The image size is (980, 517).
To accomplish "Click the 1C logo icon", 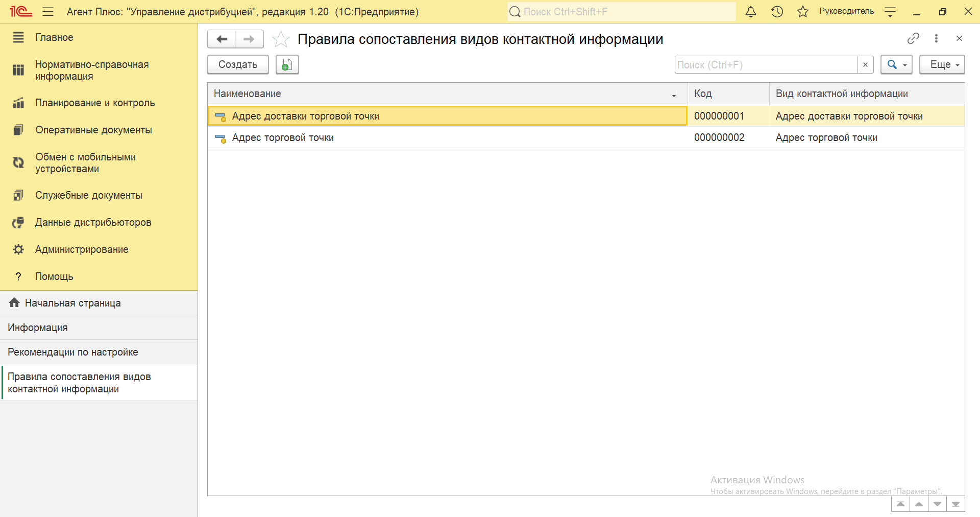I will click(x=21, y=11).
